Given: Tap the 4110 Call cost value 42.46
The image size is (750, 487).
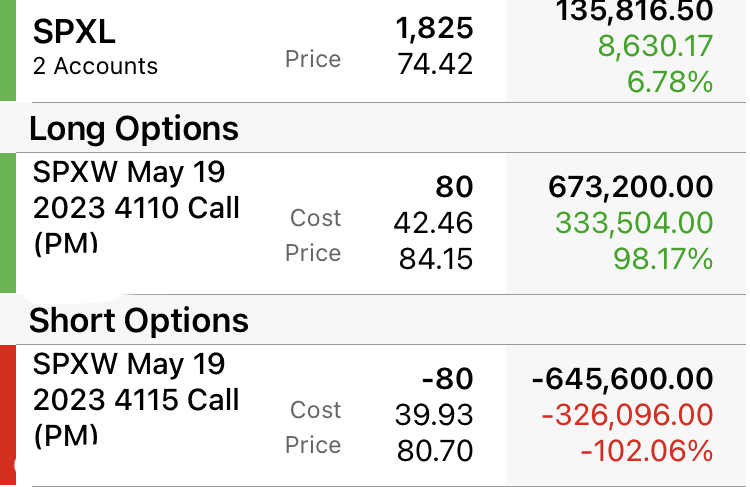Looking at the screenshot, I should (434, 223).
